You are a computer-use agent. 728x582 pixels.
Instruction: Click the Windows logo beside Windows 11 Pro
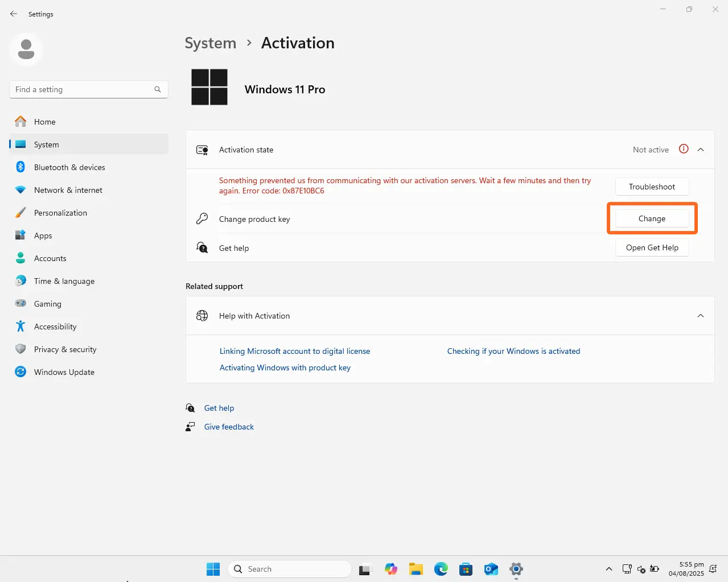(x=209, y=87)
